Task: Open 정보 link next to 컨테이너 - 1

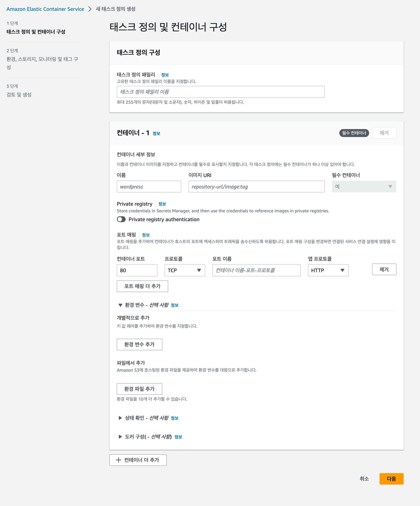Action: tap(156, 134)
